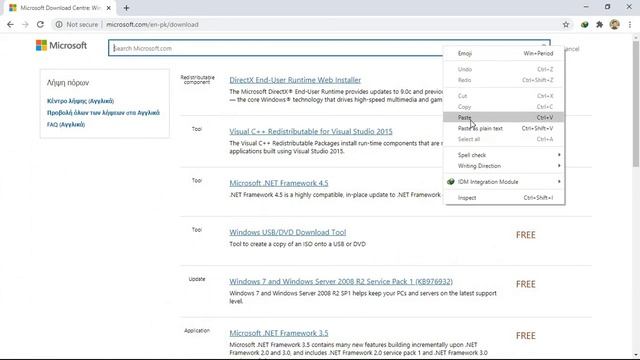Choose Paste from the context menu
The height and width of the screenshot is (360, 640).
click(504, 118)
